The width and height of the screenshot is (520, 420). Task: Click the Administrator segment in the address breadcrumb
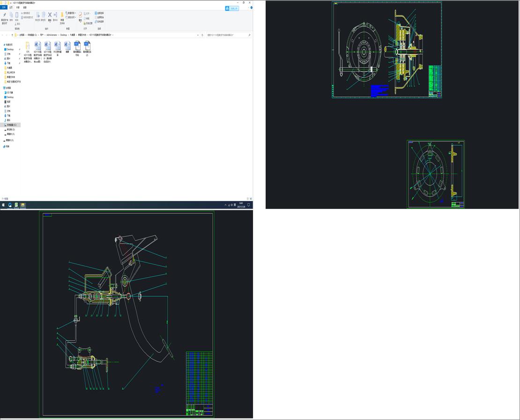pos(52,35)
